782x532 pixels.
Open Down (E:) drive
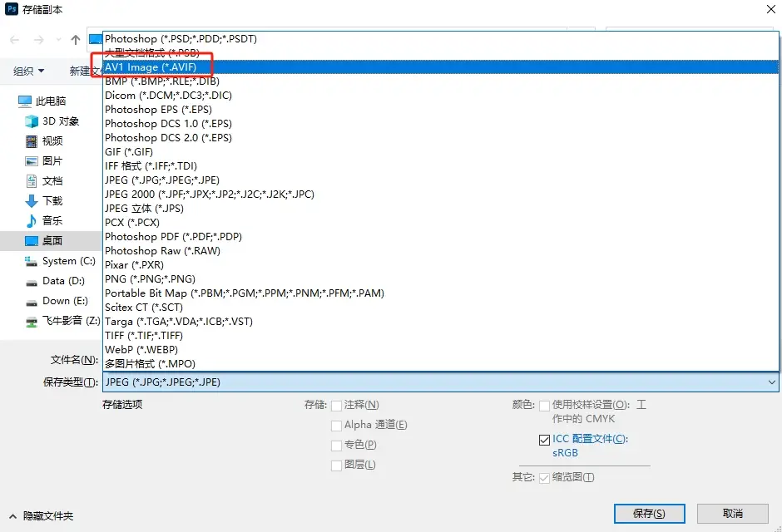pyautogui.click(x=57, y=300)
